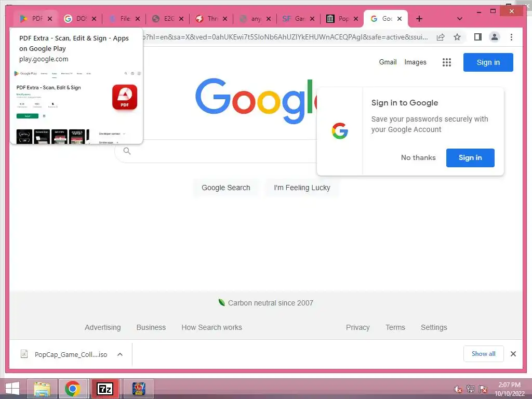The height and width of the screenshot is (399, 532).
Task: Open 7-Zip from taskbar
Action: pyautogui.click(x=104, y=389)
